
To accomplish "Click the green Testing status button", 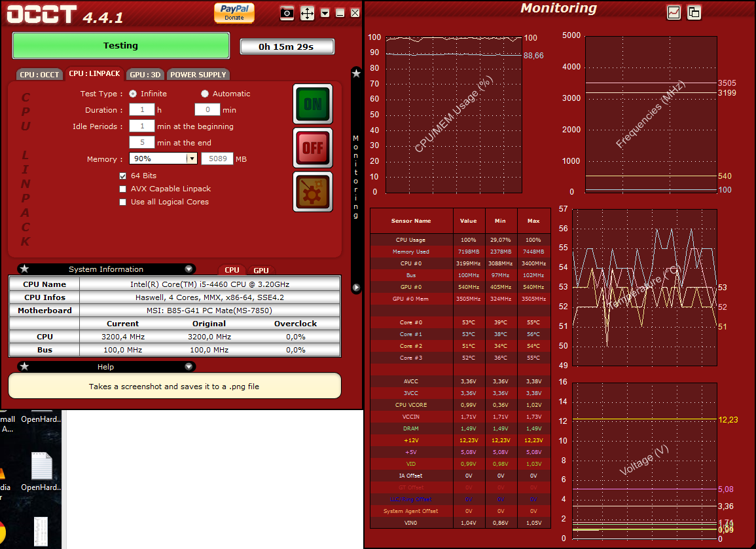I will [x=120, y=46].
